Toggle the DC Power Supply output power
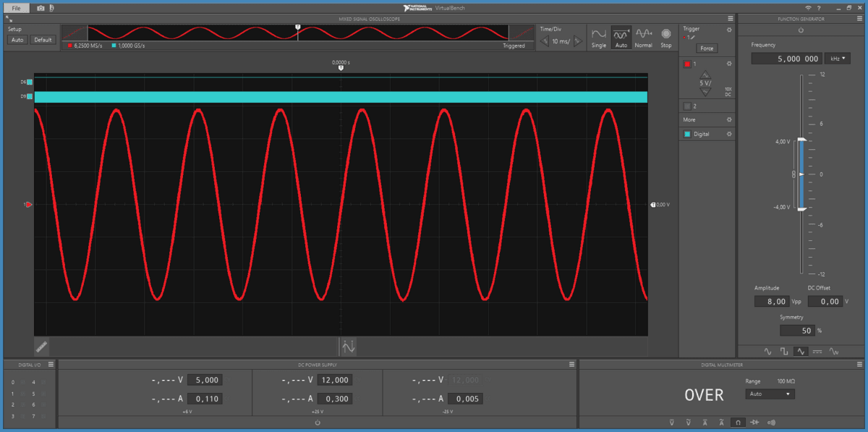Image resolution: width=868 pixels, height=432 pixels. point(318,422)
